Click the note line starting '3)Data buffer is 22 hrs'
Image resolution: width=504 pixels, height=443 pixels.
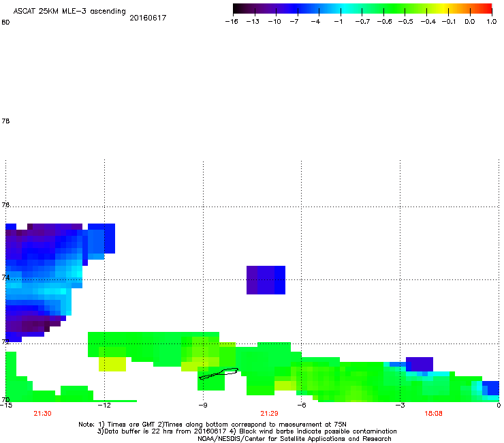(247, 431)
